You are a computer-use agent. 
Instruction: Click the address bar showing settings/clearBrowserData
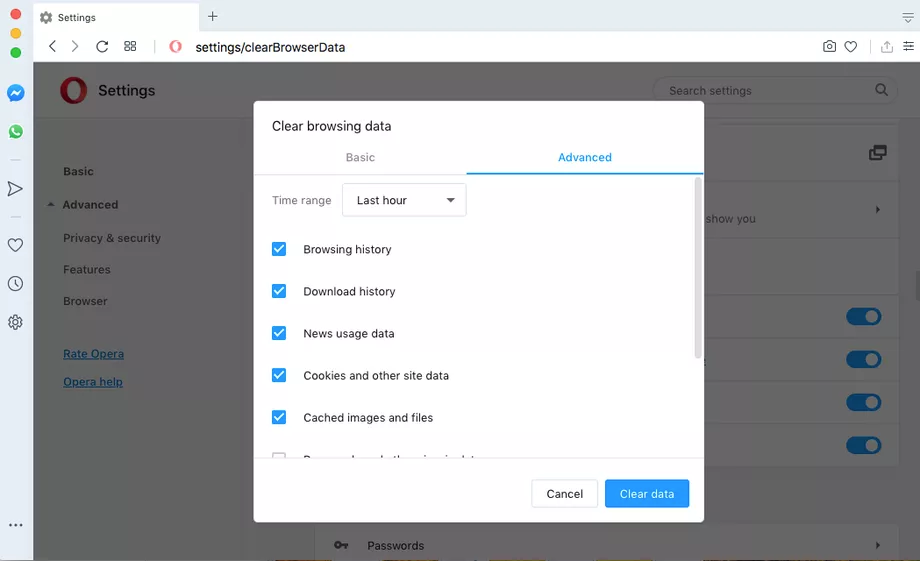270,47
